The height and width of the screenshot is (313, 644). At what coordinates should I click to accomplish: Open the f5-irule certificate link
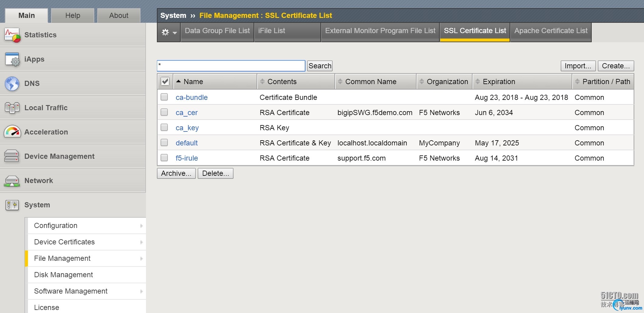pos(187,158)
